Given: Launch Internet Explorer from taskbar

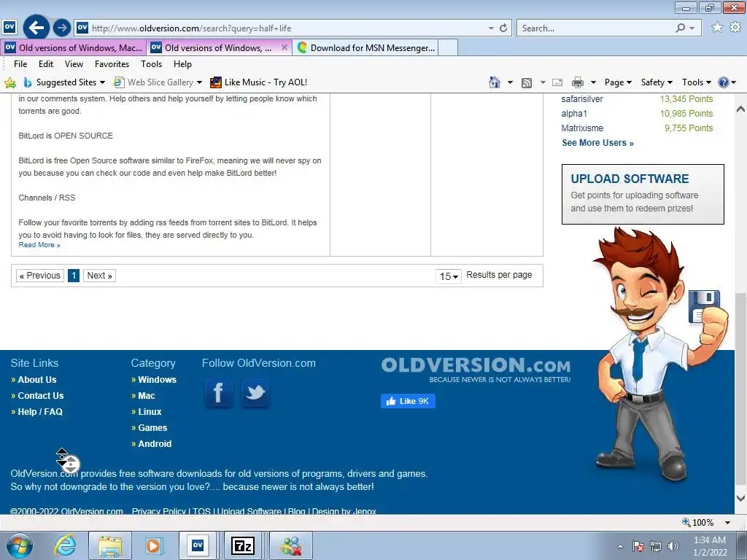Looking at the screenshot, I should (x=65, y=545).
